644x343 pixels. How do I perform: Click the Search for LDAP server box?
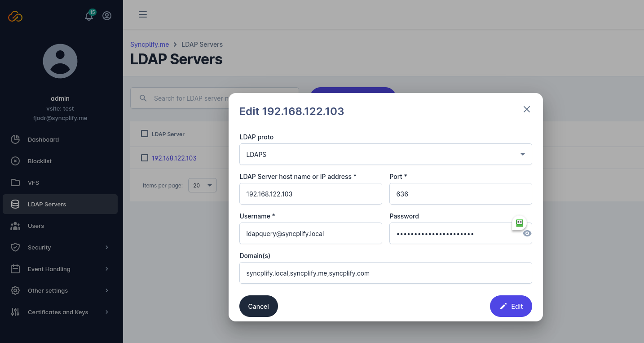[x=215, y=98]
